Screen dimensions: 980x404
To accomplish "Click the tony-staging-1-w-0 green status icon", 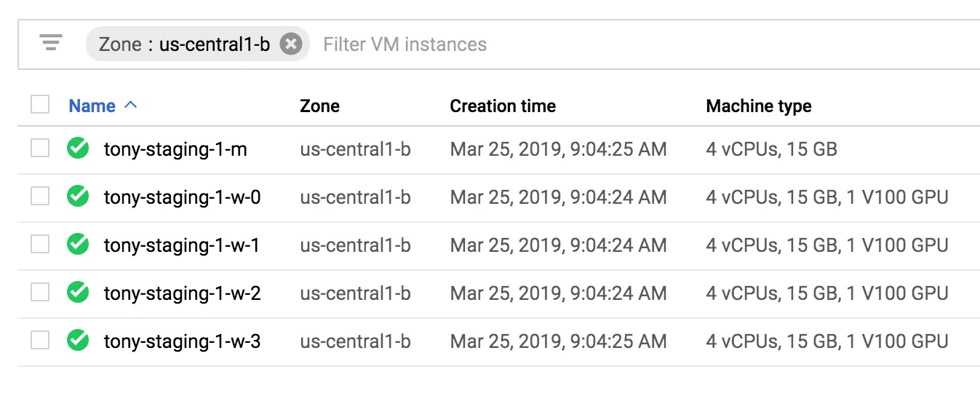I will [78, 197].
